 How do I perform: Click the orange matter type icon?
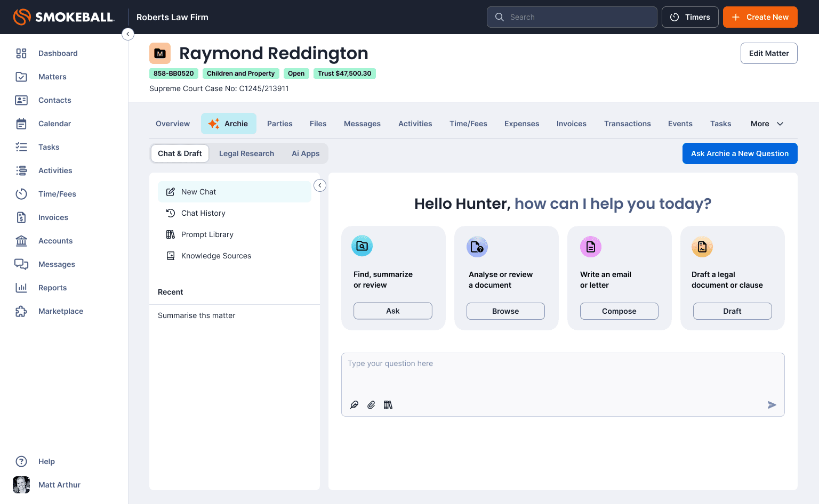tap(160, 53)
